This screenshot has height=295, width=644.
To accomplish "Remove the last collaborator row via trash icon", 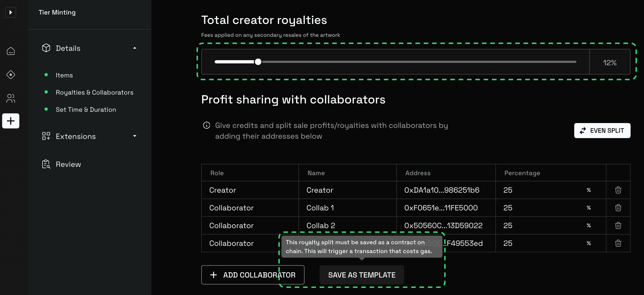I will tap(618, 243).
